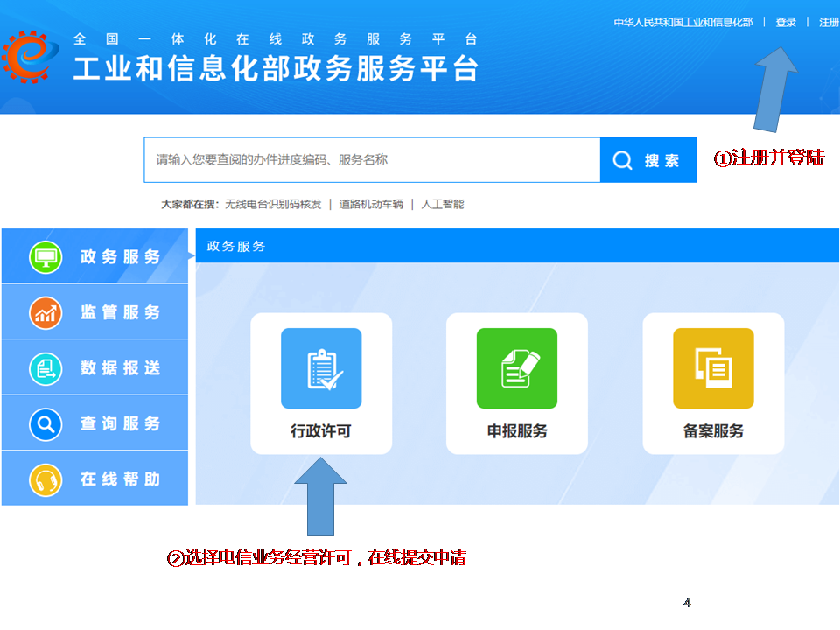Click the 搜索 search button
This screenshot has height=630, width=840.
[x=648, y=159]
